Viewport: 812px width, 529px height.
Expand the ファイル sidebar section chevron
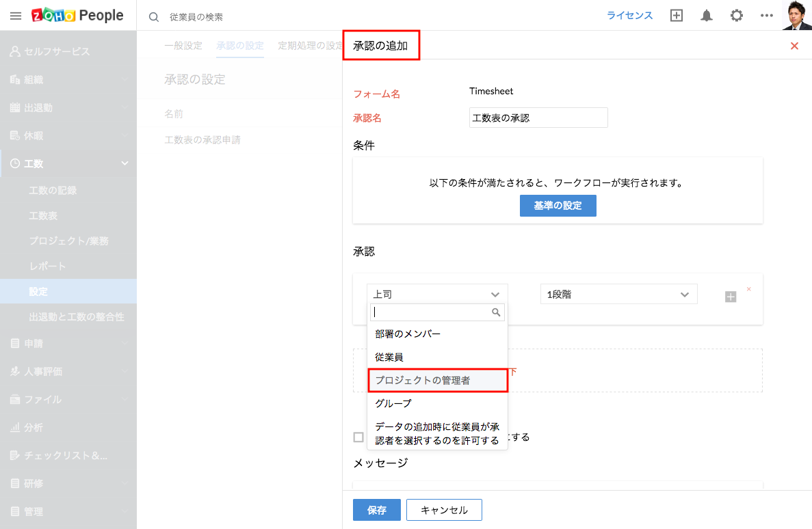pyautogui.click(x=125, y=399)
